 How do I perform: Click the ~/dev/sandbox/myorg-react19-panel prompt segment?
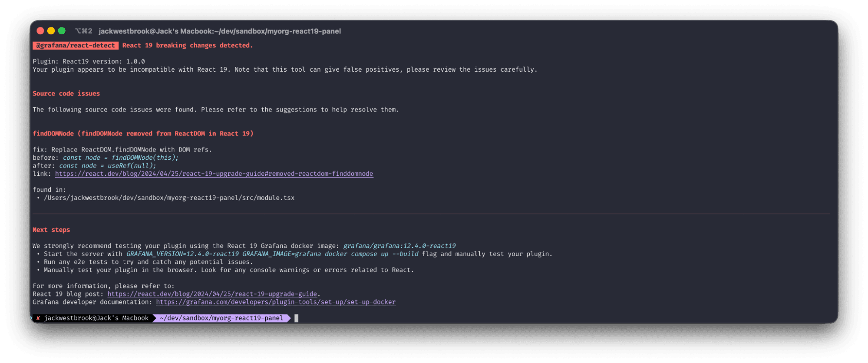point(221,318)
